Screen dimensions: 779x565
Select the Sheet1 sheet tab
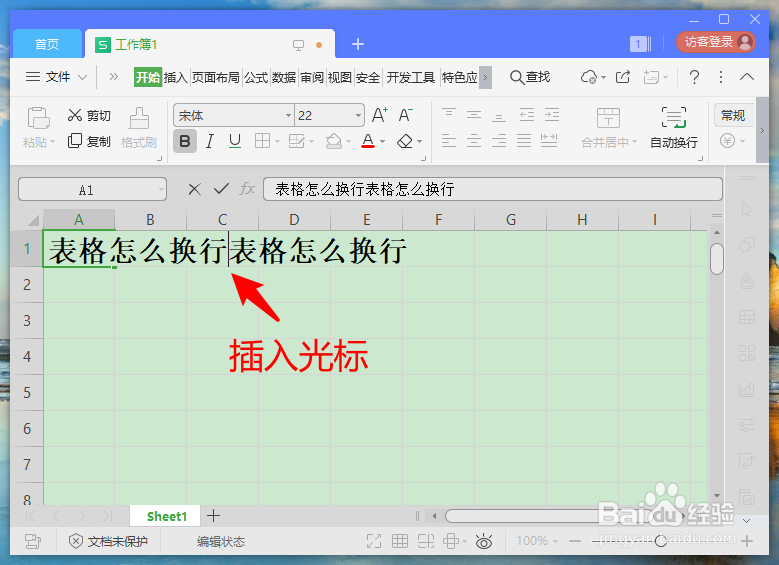coord(166,516)
